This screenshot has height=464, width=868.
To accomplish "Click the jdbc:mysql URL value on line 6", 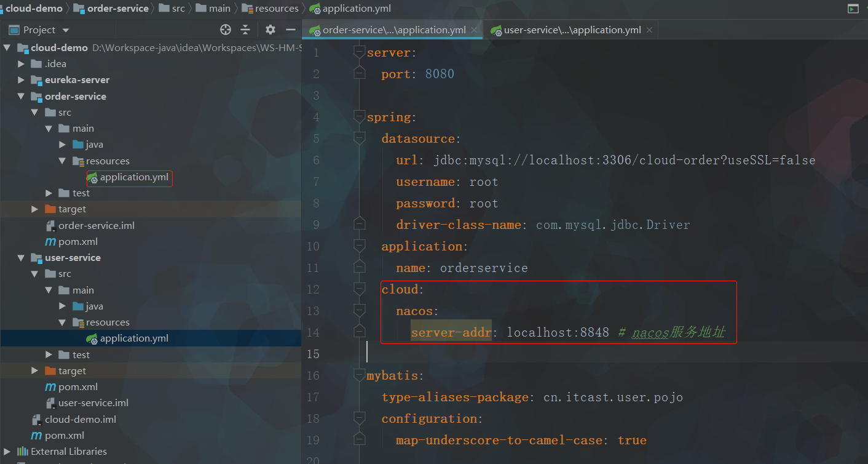I will tap(625, 161).
